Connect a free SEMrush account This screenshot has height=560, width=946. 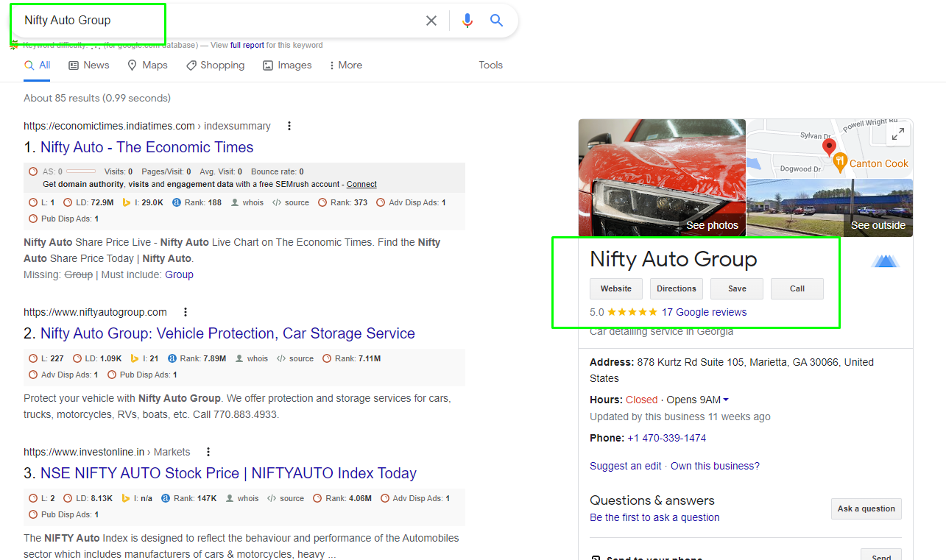coord(361,184)
